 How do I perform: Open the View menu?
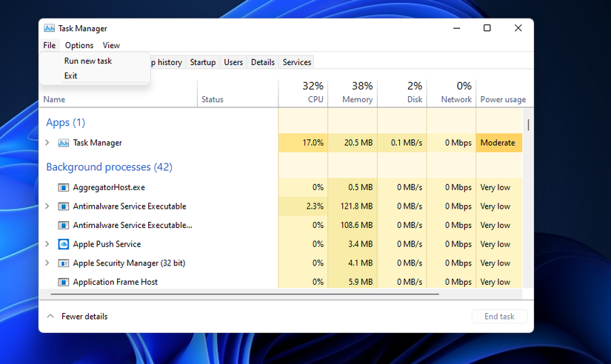click(x=111, y=45)
